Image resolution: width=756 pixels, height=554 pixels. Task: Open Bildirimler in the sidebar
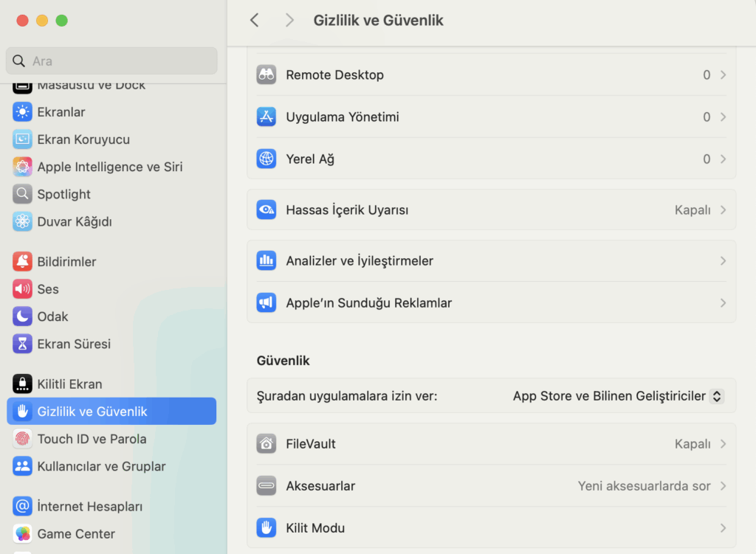[66, 262]
